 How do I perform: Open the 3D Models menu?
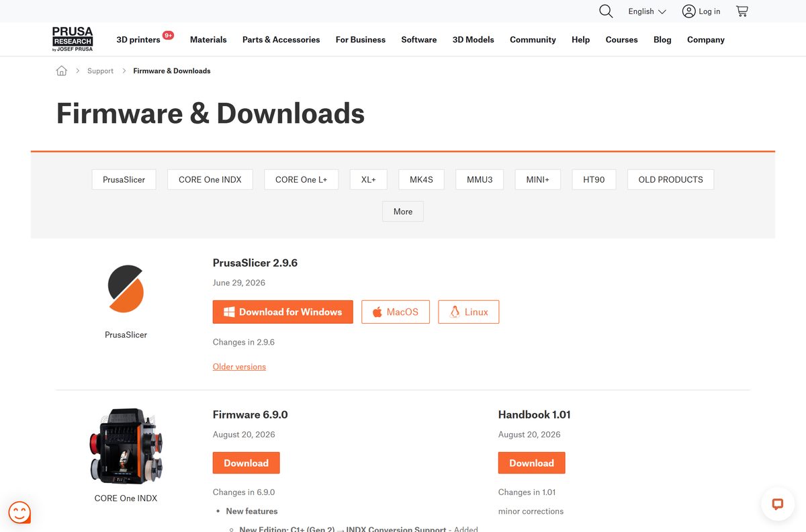473,40
